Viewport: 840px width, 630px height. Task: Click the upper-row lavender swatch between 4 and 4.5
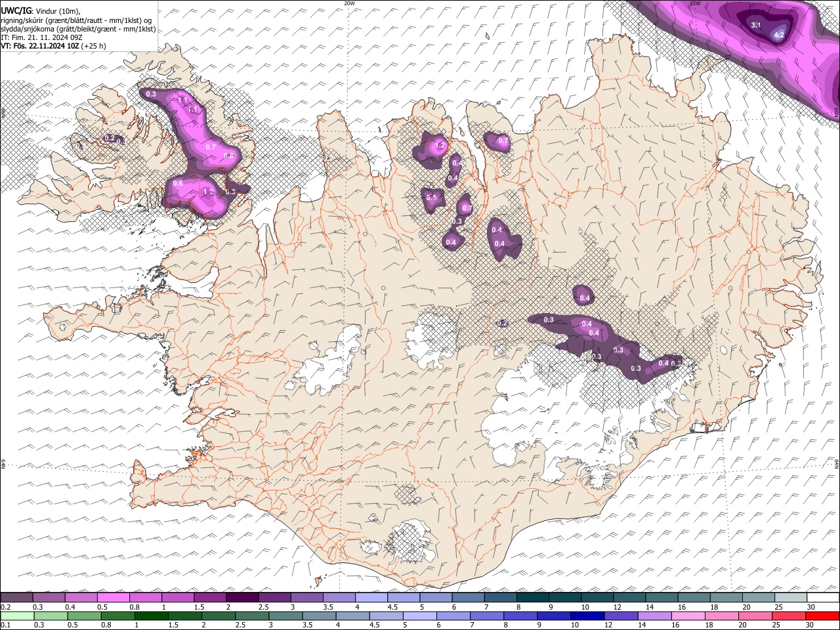pos(371,598)
